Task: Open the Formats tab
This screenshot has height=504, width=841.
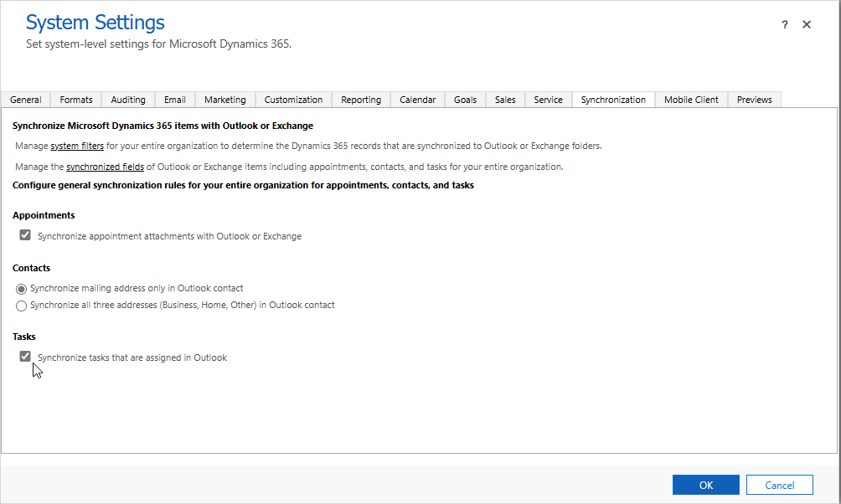Action: [76, 100]
